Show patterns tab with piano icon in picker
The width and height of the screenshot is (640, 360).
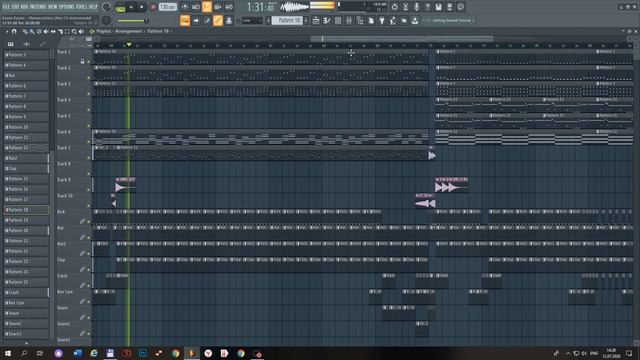coord(11,44)
